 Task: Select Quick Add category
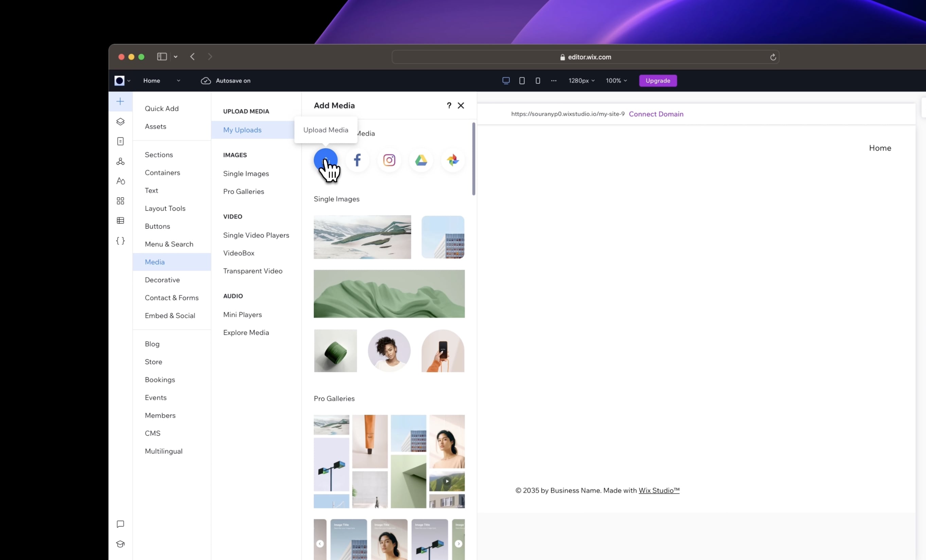pos(162,109)
